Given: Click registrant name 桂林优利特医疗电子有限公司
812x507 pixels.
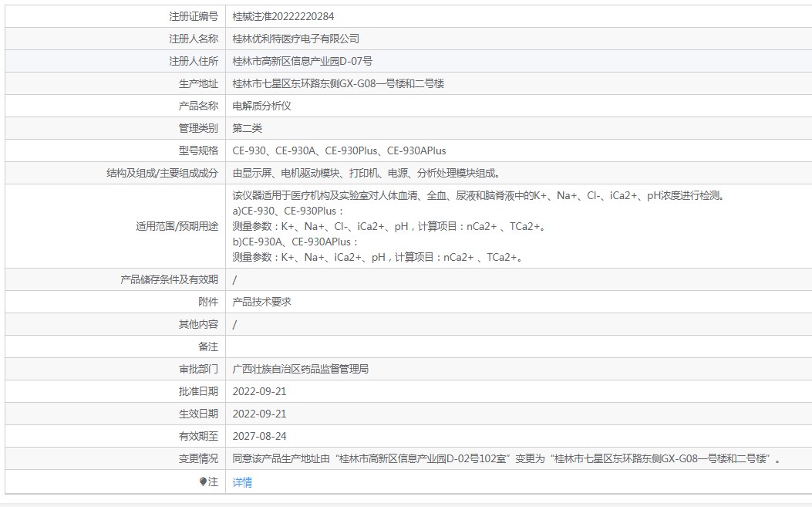Looking at the screenshot, I should click(295, 39).
